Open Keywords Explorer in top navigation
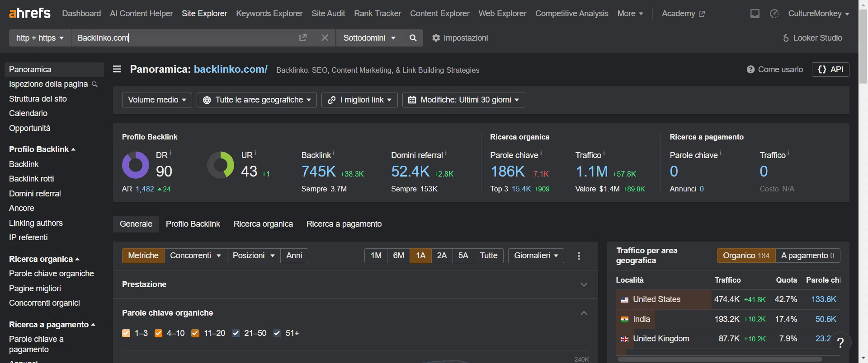This screenshot has height=363, width=868. point(269,14)
